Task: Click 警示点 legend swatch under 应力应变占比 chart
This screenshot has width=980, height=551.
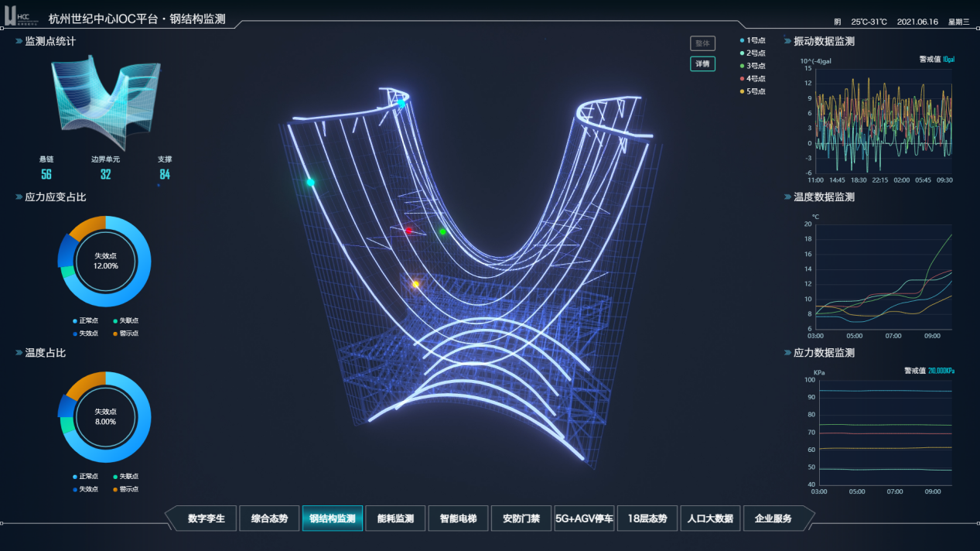Action: [115, 334]
